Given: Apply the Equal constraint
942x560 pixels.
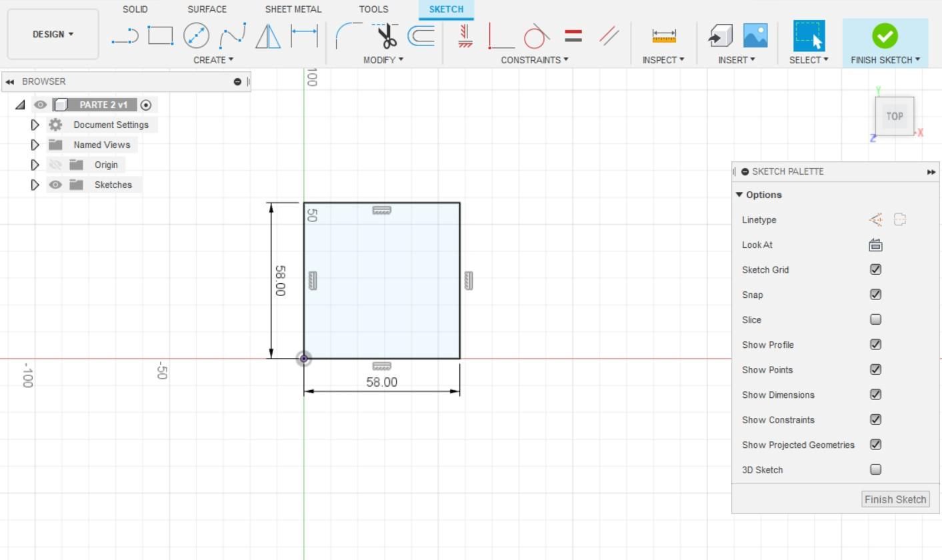Looking at the screenshot, I should [573, 35].
